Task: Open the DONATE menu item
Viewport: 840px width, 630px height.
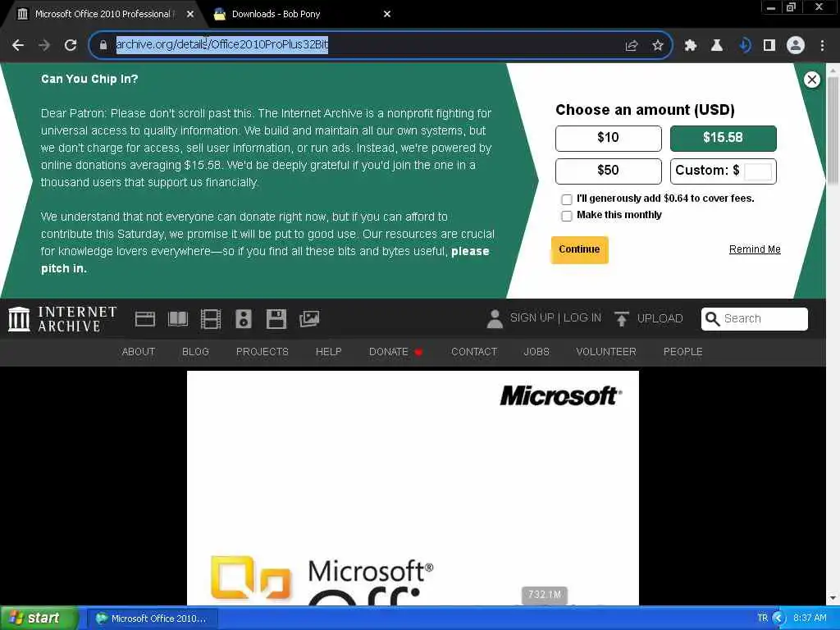Action: coord(395,351)
